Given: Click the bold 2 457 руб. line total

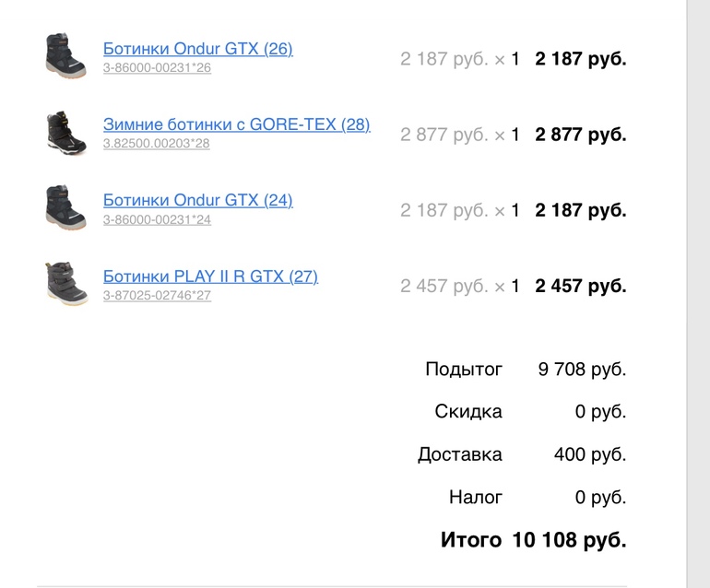Looking at the screenshot, I should (580, 286).
